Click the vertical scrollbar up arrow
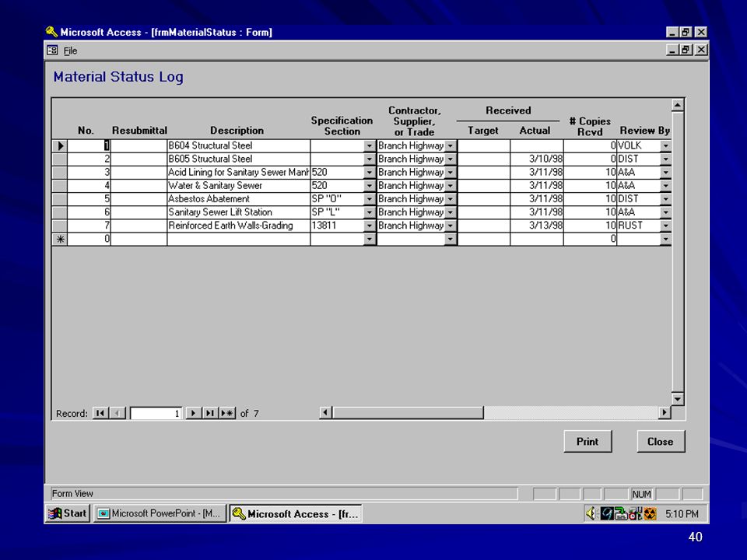 [x=678, y=105]
